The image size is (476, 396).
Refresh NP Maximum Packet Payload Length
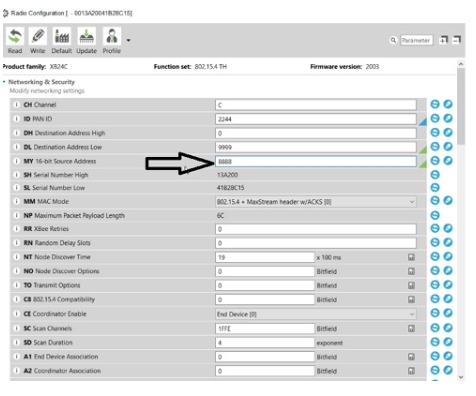[435, 215]
